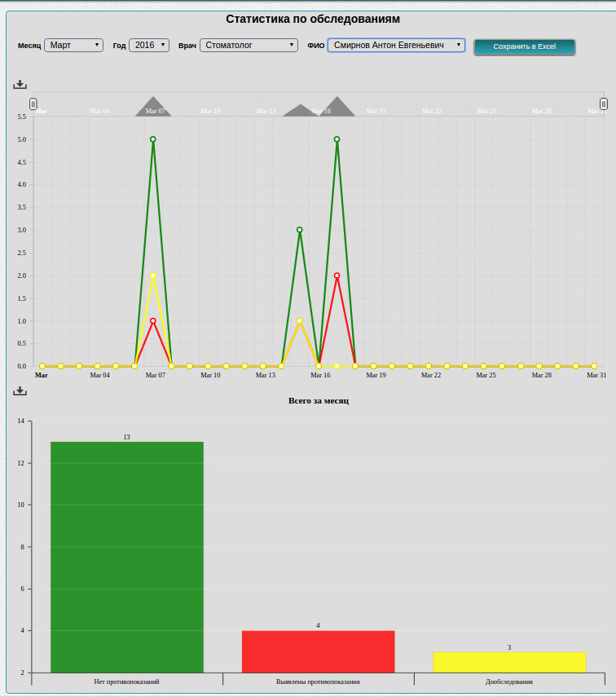Click the Mar 07 mini-chart peak in navigator
The height and width of the screenshot is (697, 616).
click(153, 108)
